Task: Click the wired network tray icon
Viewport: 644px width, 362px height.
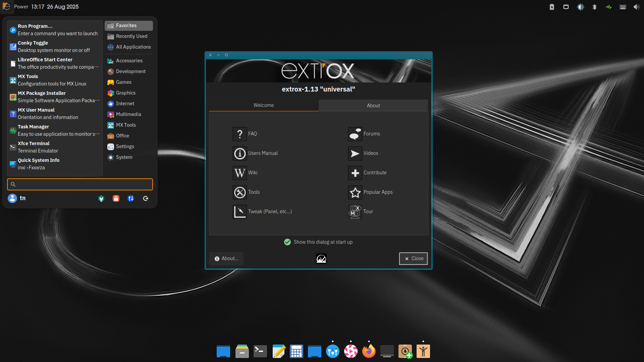Action: point(566,7)
